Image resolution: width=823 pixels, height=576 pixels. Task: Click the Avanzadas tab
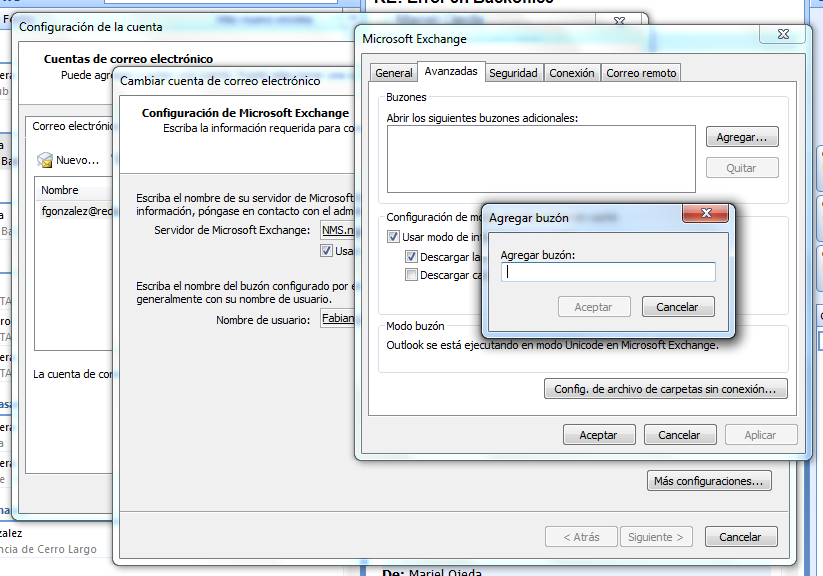pyautogui.click(x=450, y=72)
